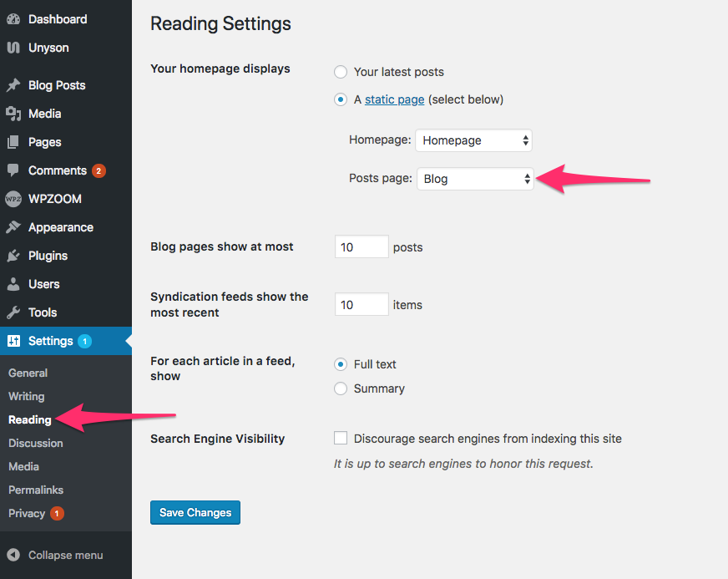Go to Permalinks settings
Screen dimensions: 728x579
coord(36,490)
